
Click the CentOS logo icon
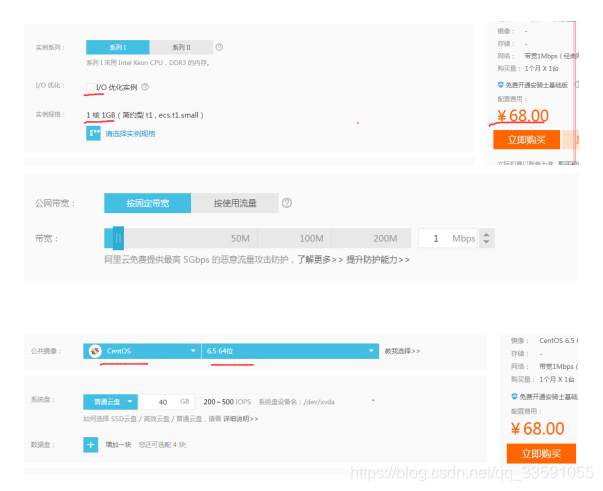(x=95, y=351)
